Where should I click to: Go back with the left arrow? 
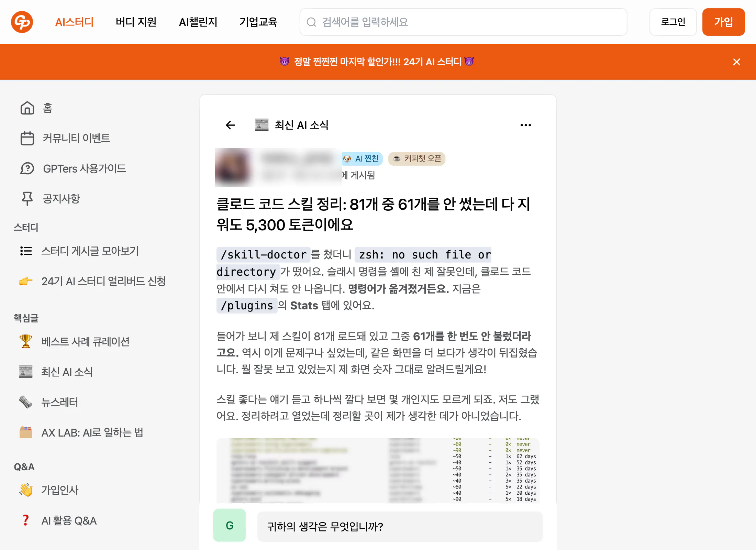click(230, 125)
